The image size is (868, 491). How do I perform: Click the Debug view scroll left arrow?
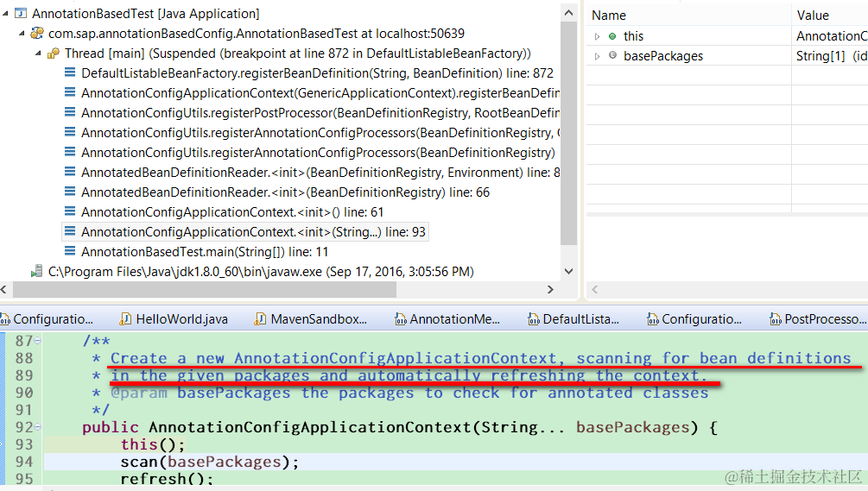tap(3, 289)
